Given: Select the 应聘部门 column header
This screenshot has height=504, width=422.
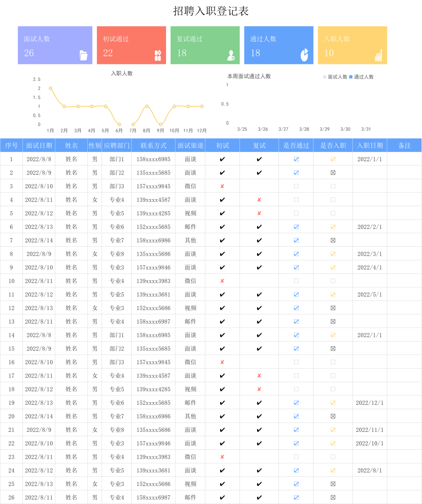Looking at the screenshot, I should click(117, 145).
